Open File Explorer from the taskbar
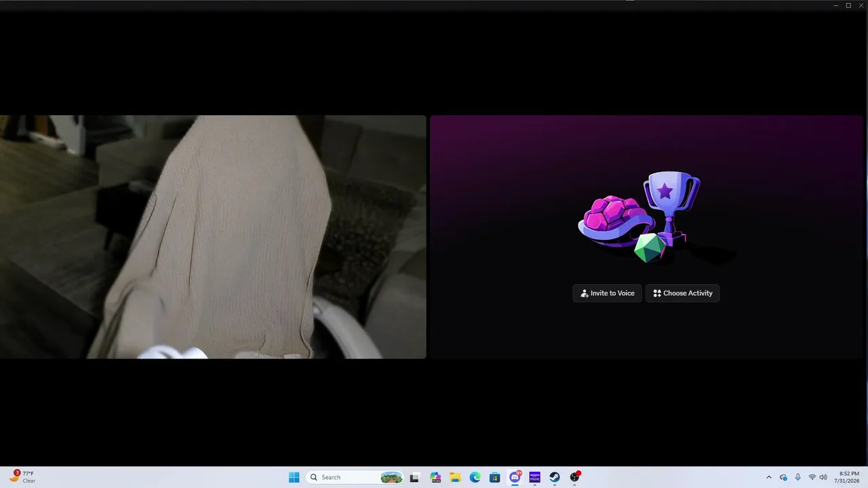The image size is (868, 488). tap(455, 477)
